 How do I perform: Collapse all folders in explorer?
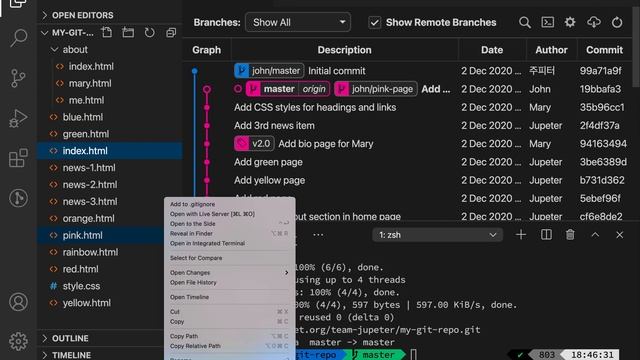[x=171, y=32]
